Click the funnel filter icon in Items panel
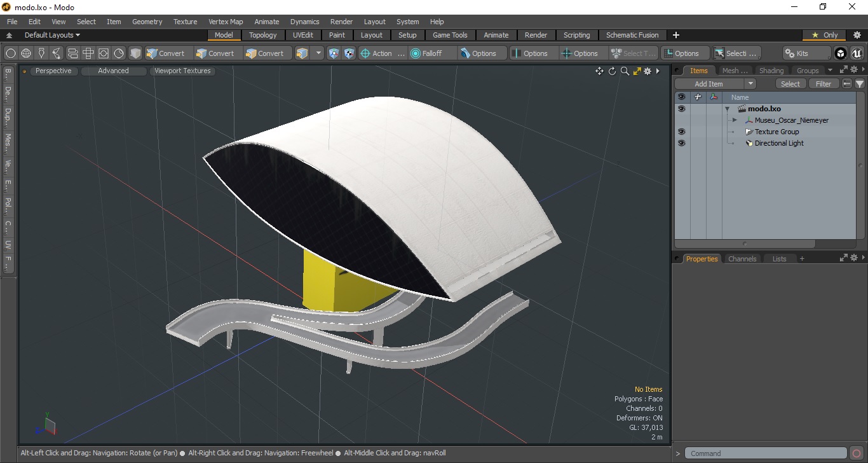 point(860,84)
